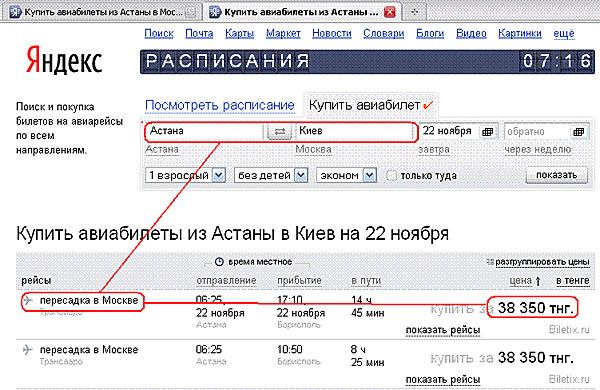
Task: Open the 'Карты' link in top navigation
Action: click(x=240, y=34)
